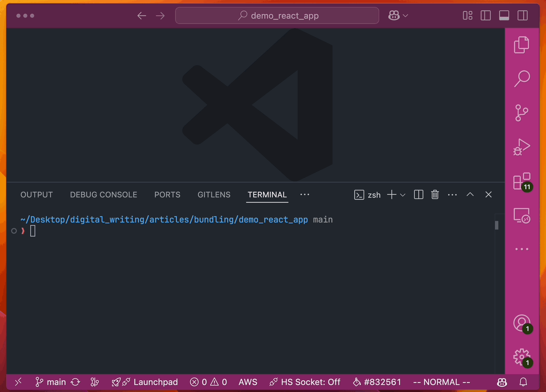This screenshot has width=546, height=392.
Task: Toggle the secondary side bar
Action: [522, 15]
